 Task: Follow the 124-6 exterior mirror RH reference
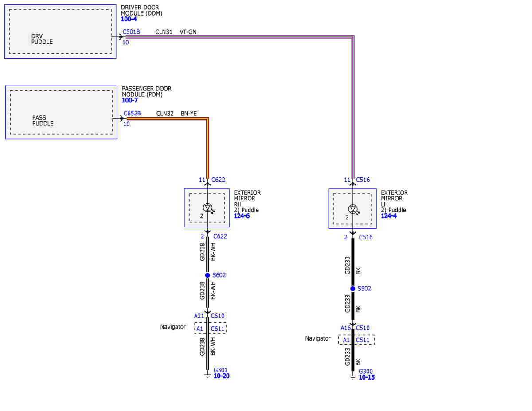pyautogui.click(x=242, y=216)
